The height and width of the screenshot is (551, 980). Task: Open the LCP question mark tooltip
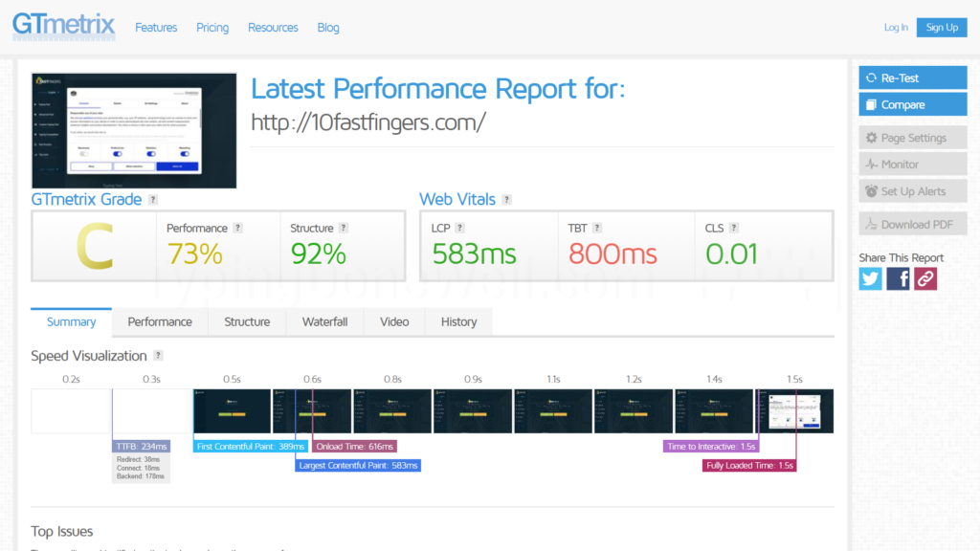click(459, 228)
